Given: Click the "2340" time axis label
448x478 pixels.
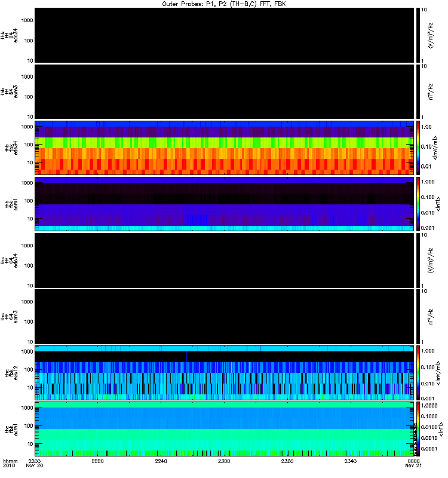Looking at the screenshot, I should point(351,461).
